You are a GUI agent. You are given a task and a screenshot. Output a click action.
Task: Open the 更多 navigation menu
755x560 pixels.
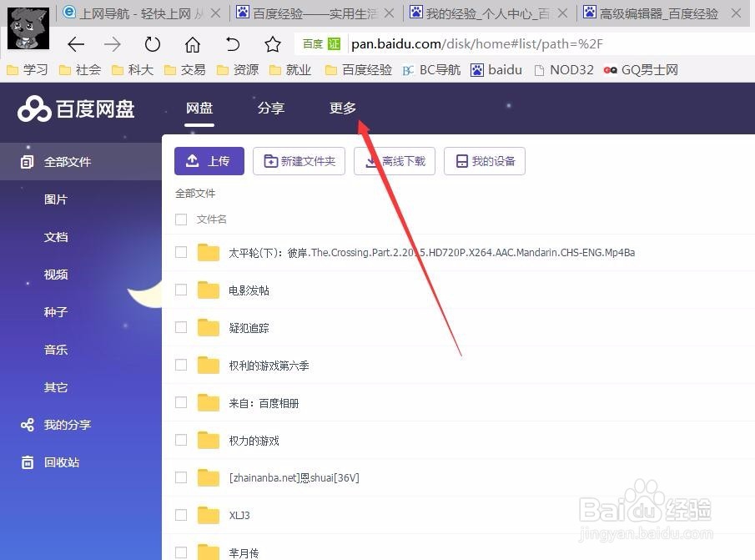[x=342, y=108]
